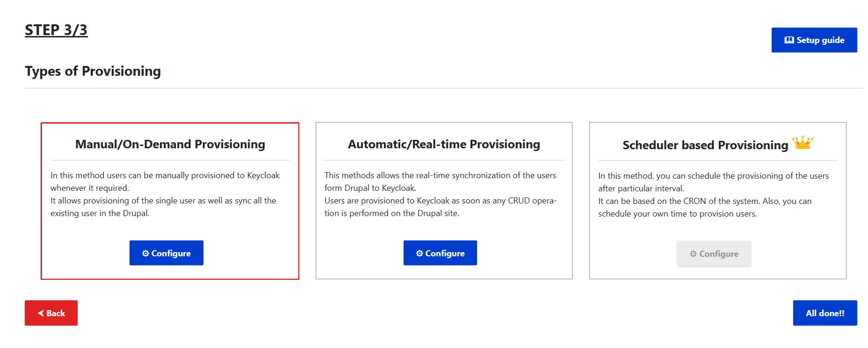This screenshot has height=348, width=868.
Task: Click the gear icon inside Automatic Configure button
Action: point(420,253)
